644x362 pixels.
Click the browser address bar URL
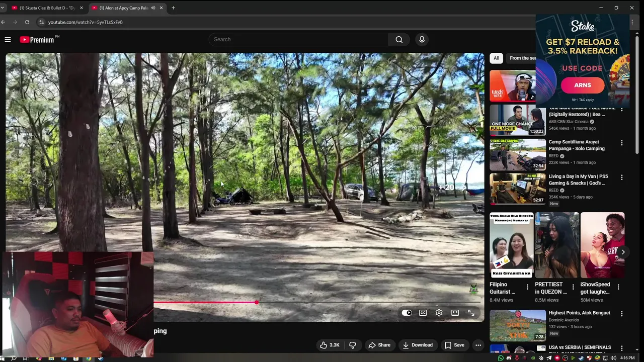tap(86, 22)
